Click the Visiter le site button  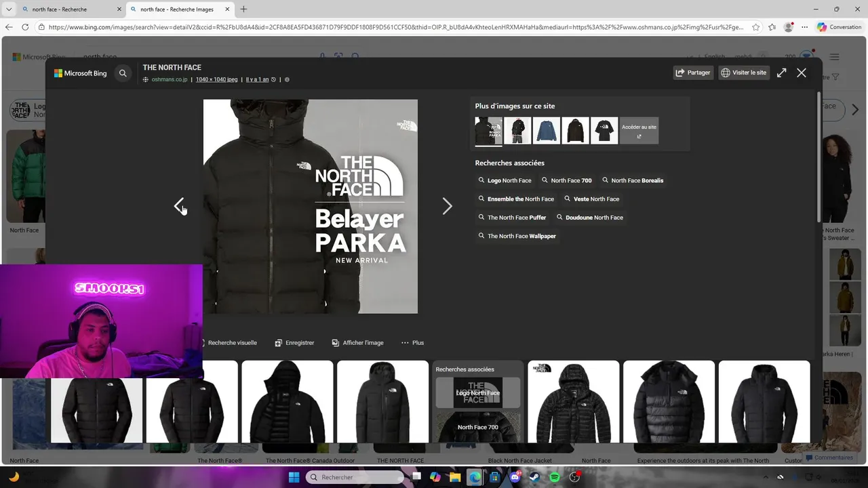pyautogui.click(x=744, y=73)
